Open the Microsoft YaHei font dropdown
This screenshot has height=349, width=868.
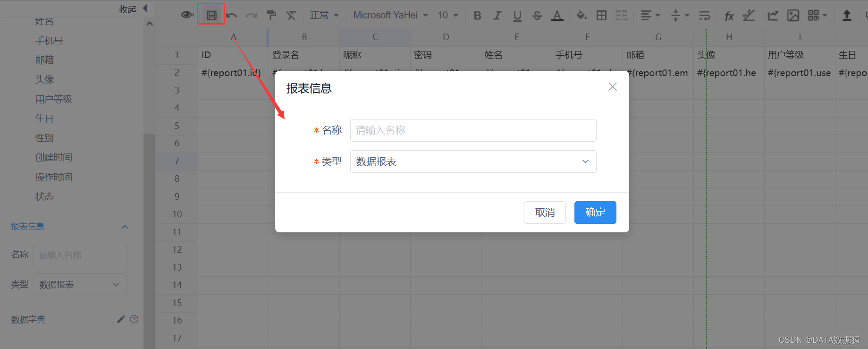pyautogui.click(x=391, y=16)
